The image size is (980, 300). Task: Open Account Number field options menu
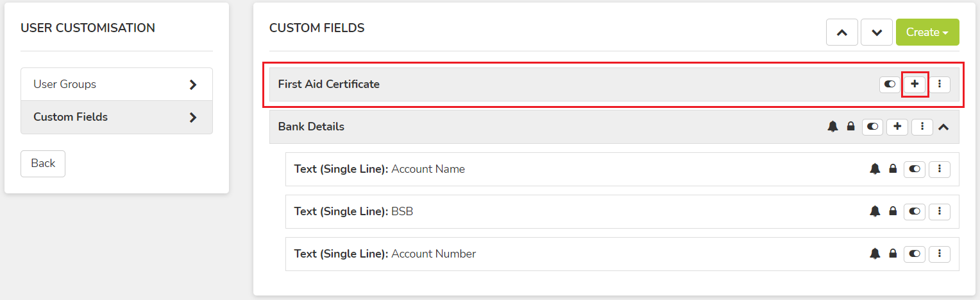pos(940,254)
